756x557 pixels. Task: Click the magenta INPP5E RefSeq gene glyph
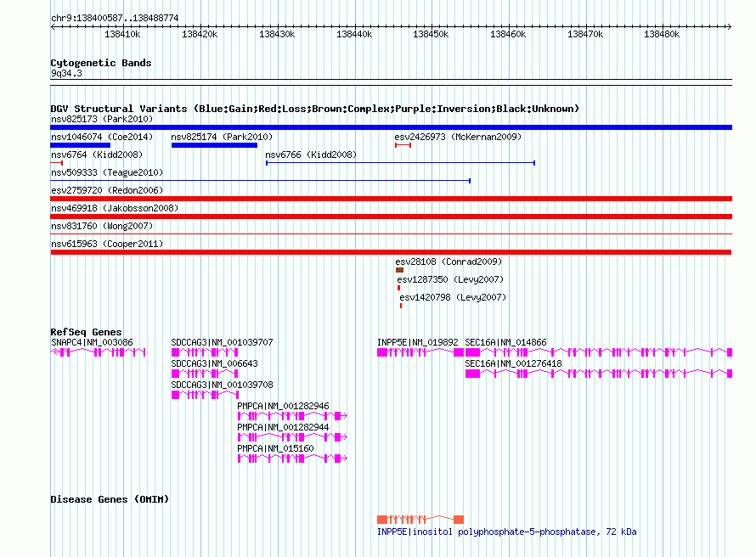tap(420, 352)
